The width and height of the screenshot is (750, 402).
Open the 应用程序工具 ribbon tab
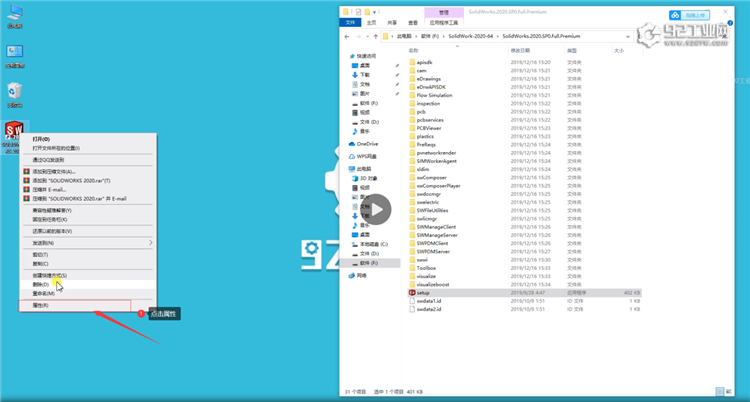click(444, 22)
